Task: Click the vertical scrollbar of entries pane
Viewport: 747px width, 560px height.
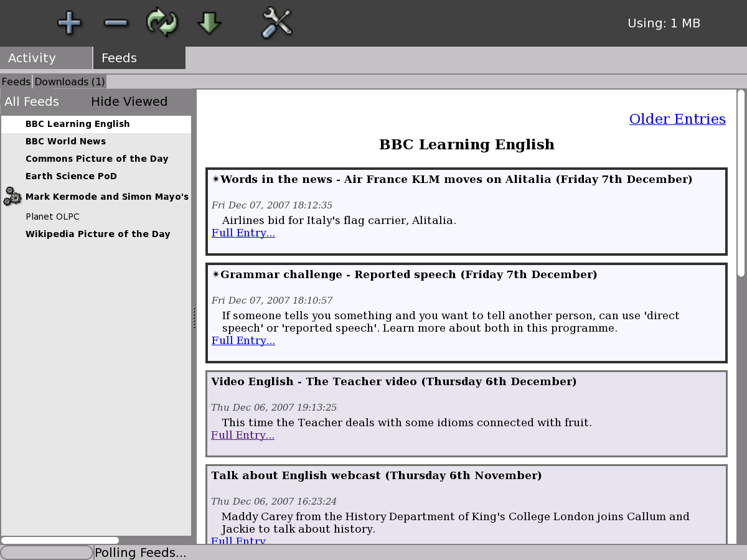Action: click(741, 184)
